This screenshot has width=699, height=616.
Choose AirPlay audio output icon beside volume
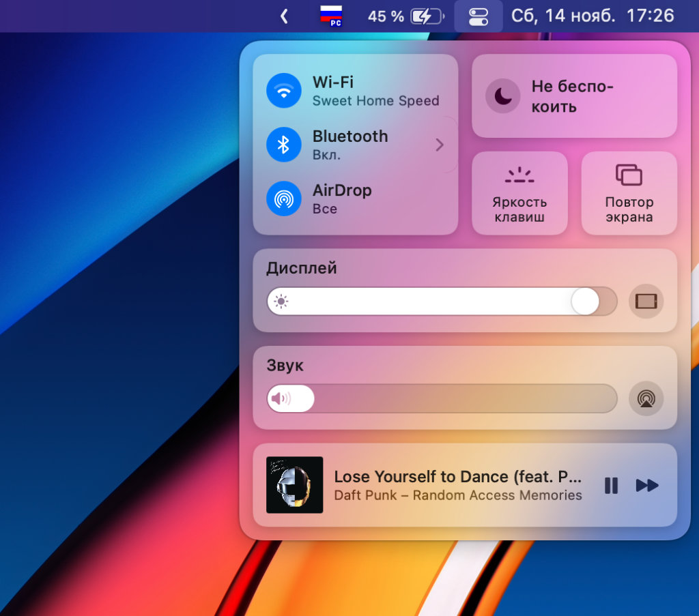pyautogui.click(x=646, y=398)
